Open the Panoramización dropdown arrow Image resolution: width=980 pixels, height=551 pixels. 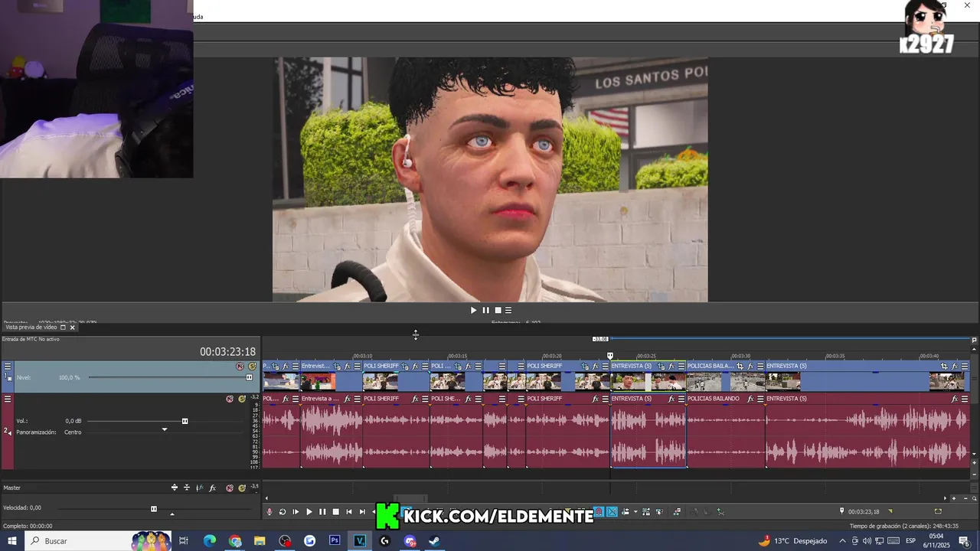tap(164, 429)
